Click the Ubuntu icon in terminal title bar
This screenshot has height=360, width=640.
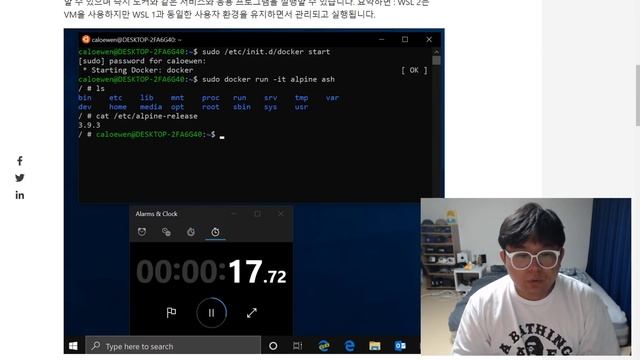(86, 39)
